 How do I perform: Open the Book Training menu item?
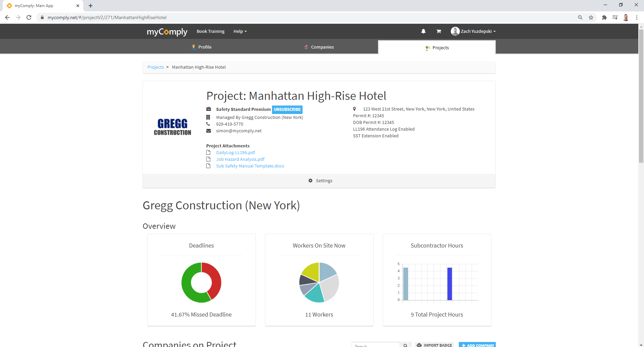coord(211,31)
